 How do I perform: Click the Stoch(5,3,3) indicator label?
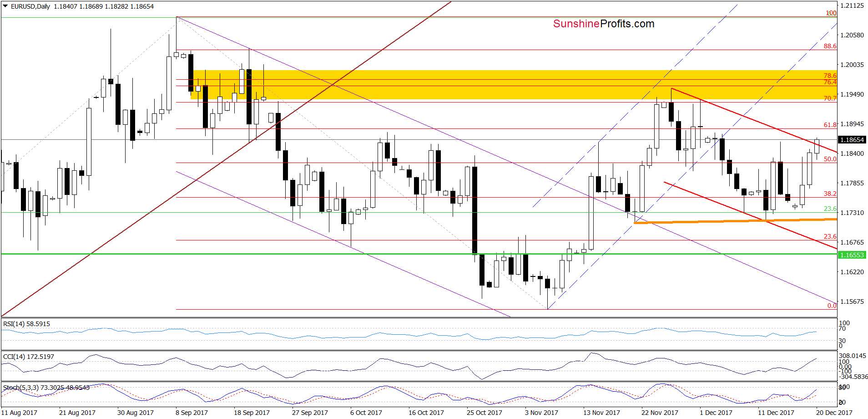tap(46, 388)
